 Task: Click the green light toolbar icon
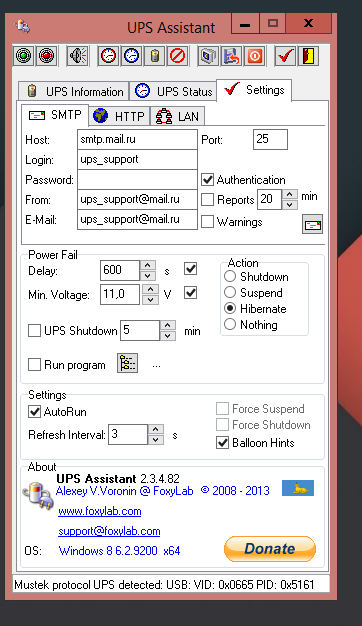[24, 55]
